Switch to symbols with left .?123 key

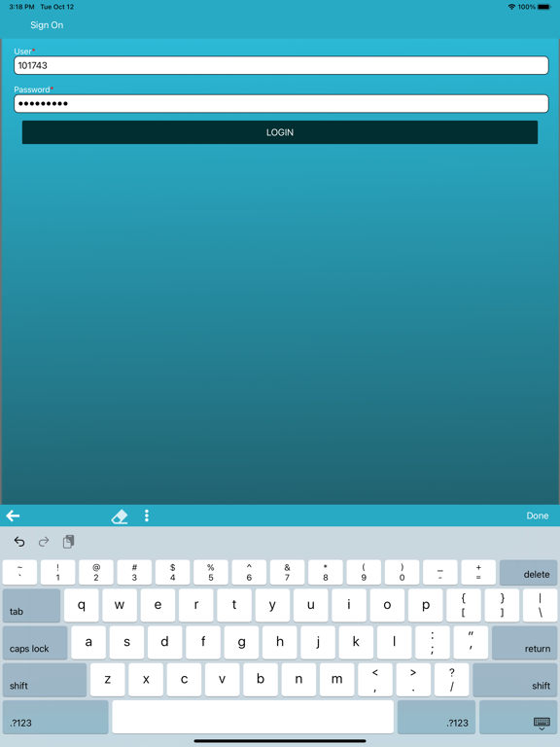pyautogui.click(x=55, y=717)
